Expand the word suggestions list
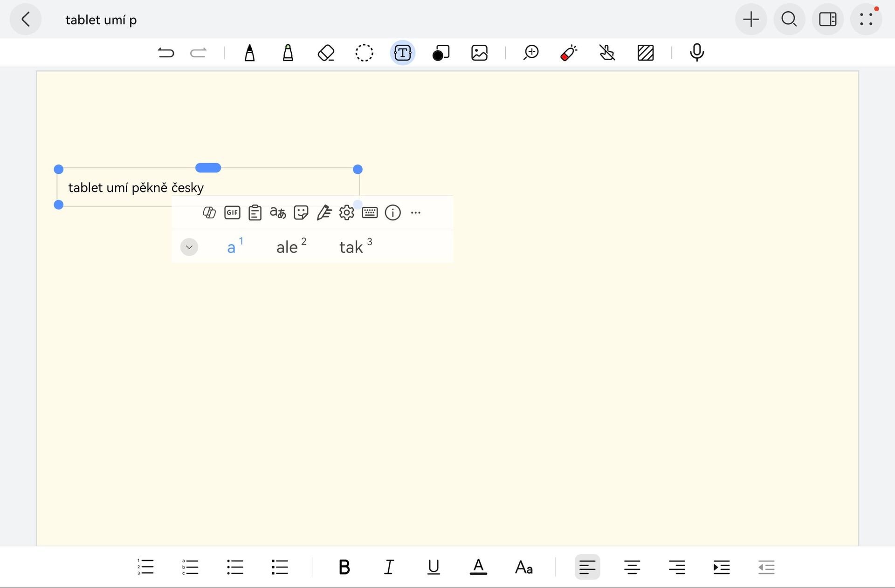895x588 pixels. point(189,247)
